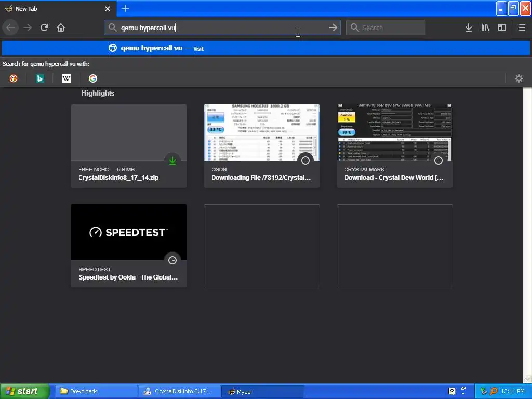The image size is (532, 399).
Task: Switch to Mypal taskbar button
Action: tap(263, 391)
